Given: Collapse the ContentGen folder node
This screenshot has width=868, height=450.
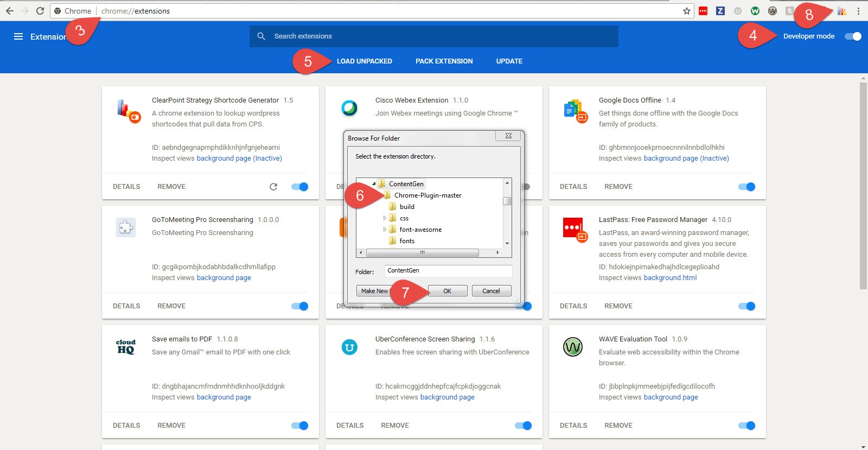Looking at the screenshot, I should point(374,184).
